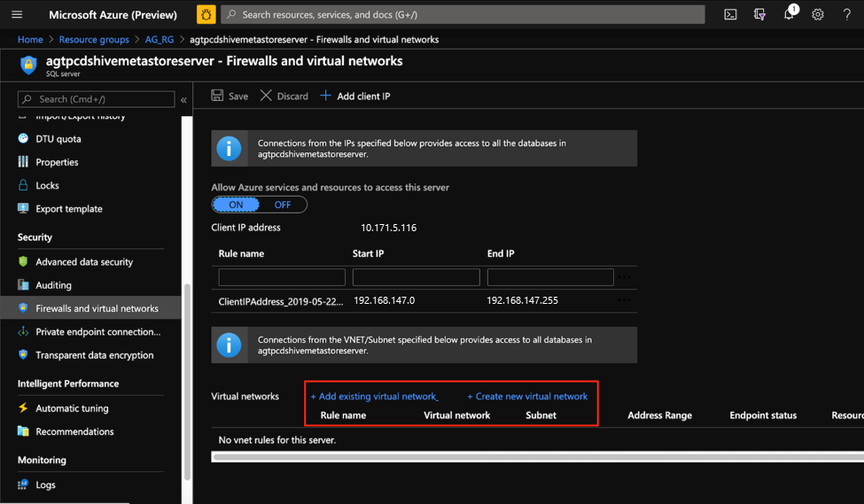This screenshot has width=864, height=504.
Task: Click the Address Range column header
Action: [659, 415]
